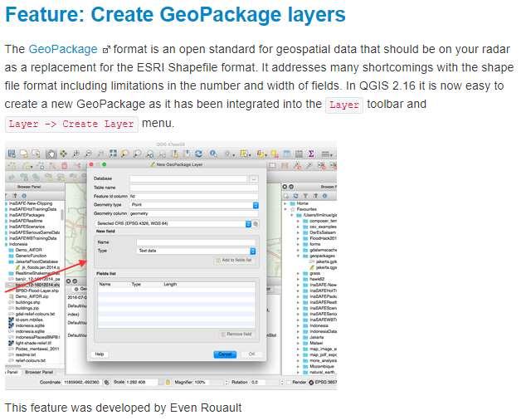
Task: Click the lock scale icon in status bar
Action: (168, 382)
